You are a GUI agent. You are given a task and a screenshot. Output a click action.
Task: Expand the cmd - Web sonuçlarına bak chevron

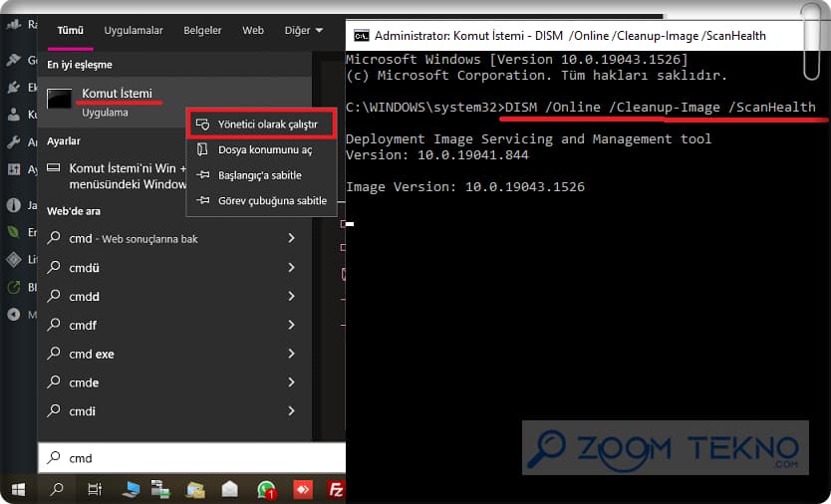point(291,238)
